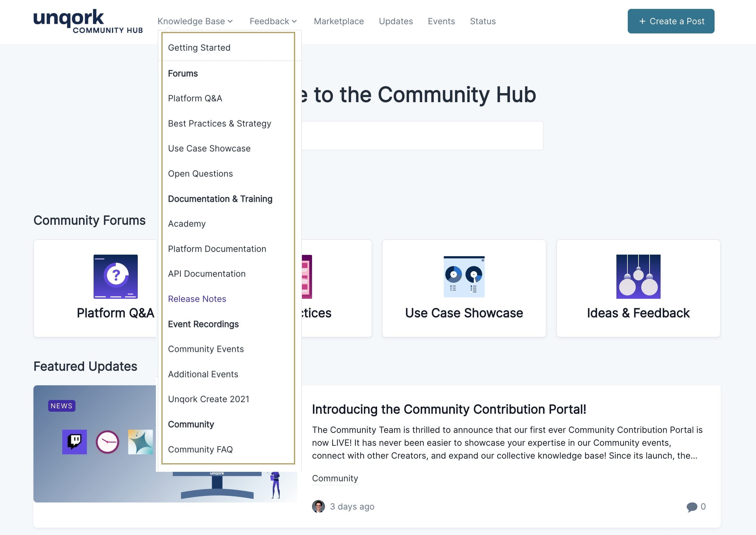Click the search input field
Screen dimensions: 756x535
pos(422,135)
